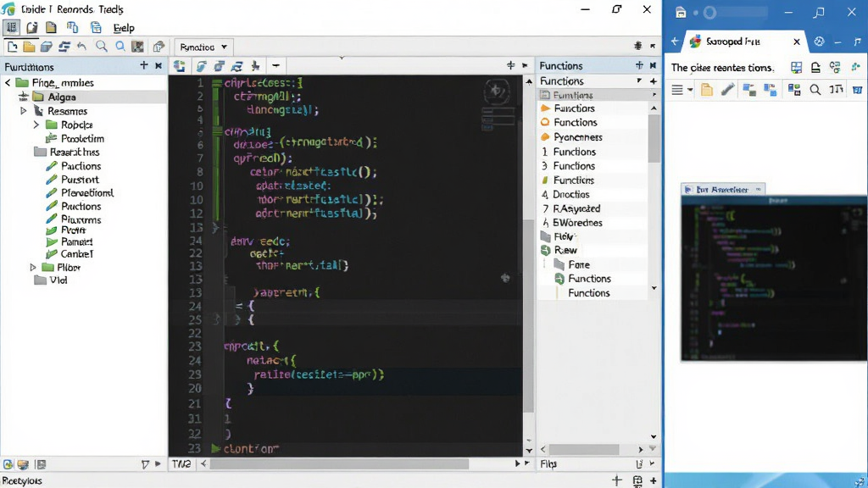Toggle the code fold marker at line 13

pyautogui.click(x=215, y=227)
